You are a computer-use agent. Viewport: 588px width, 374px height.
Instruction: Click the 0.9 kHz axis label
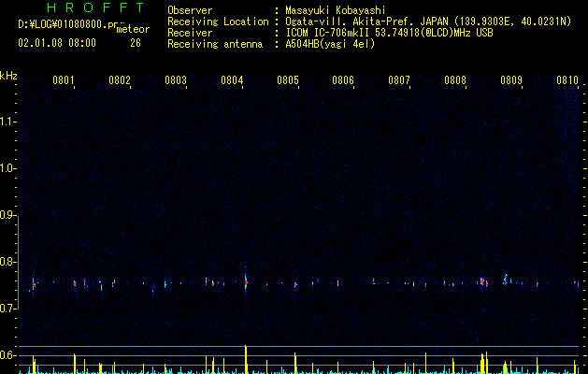tap(7, 215)
